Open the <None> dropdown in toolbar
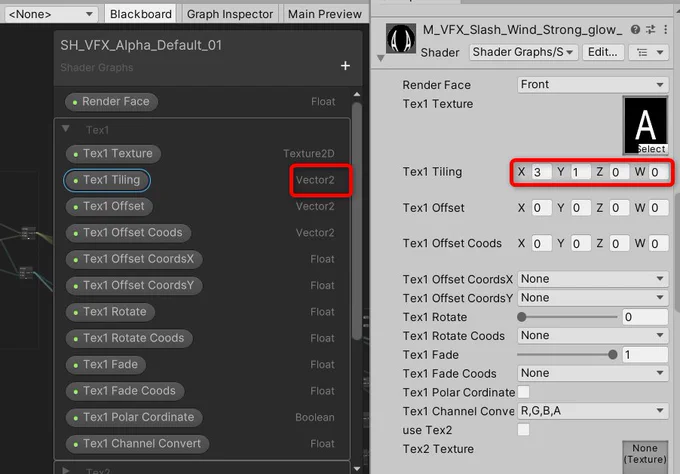Viewport: 680px width, 474px height. pos(51,14)
